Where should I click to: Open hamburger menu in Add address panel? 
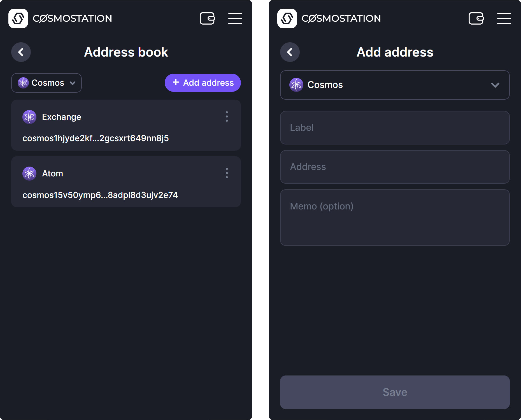(504, 18)
